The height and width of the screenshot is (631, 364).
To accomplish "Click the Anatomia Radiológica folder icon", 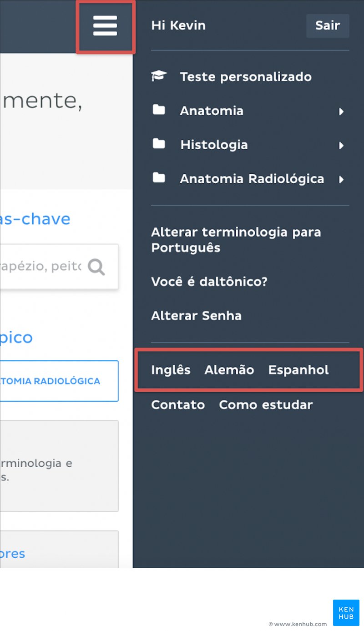I will coord(159,178).
